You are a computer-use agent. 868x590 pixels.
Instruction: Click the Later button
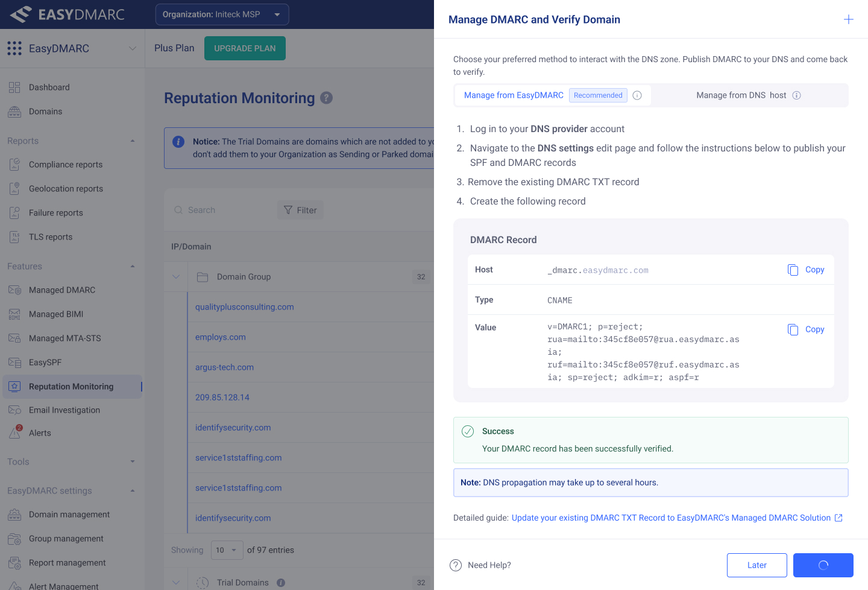757,565
